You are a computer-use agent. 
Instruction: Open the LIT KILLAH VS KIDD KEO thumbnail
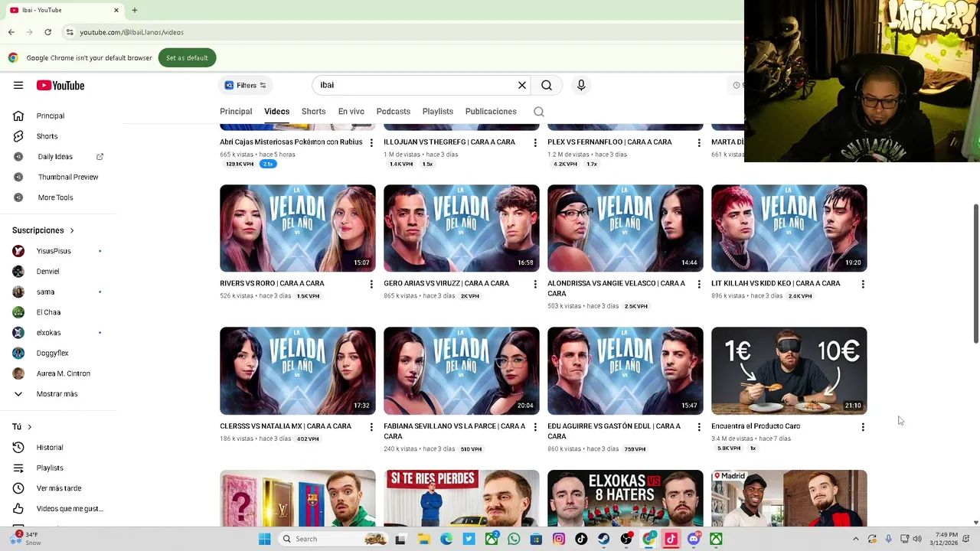click(789, 228)
